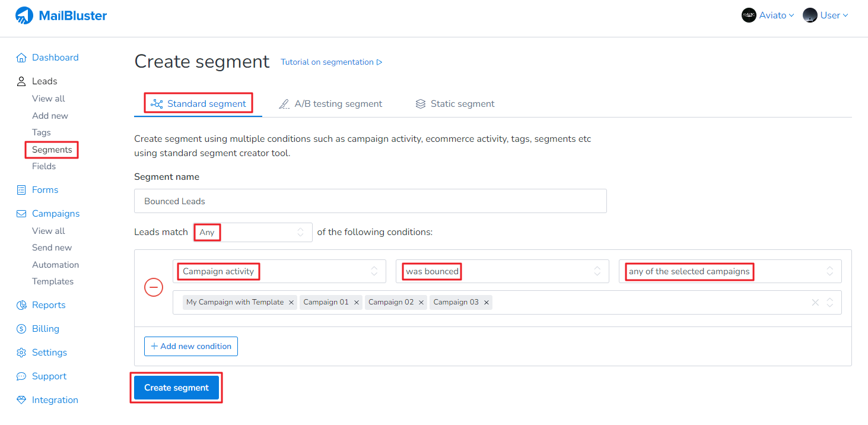Open Forms via its sidebar icon
Image resolution: width=868 pixels, height=425 pixels.
coord(21,189)
